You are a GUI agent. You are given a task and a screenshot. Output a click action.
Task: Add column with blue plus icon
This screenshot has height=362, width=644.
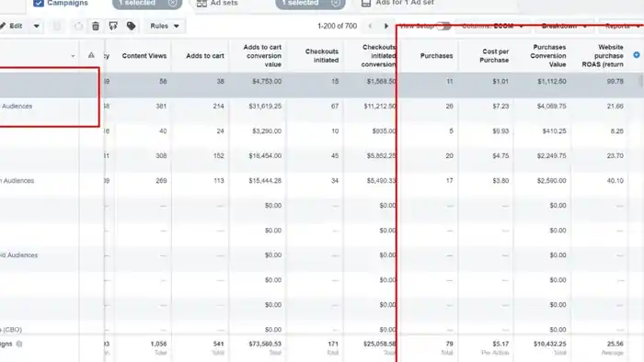click(637, 55)
